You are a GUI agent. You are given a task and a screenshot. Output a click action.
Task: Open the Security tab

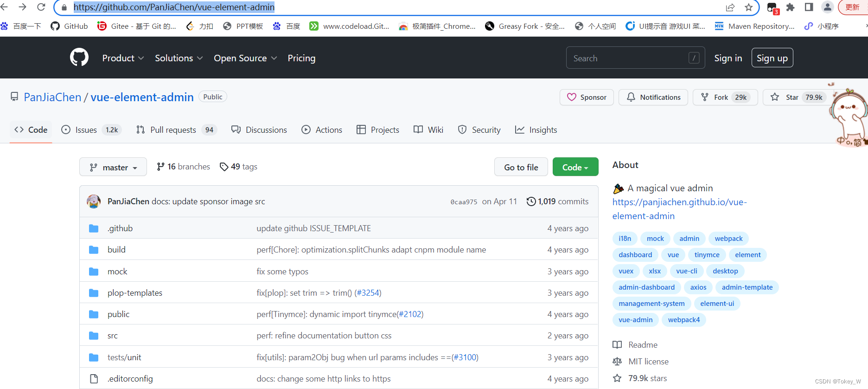[x=479, y=130]
